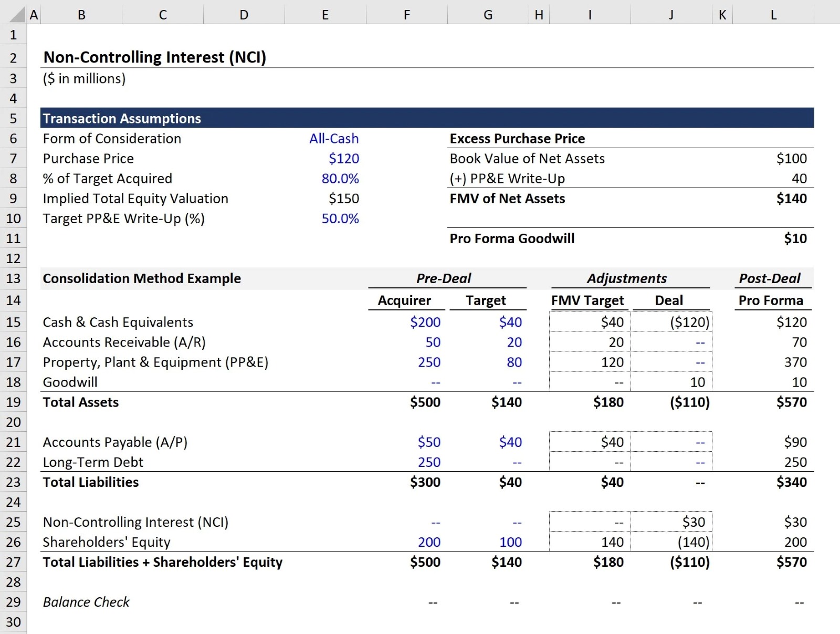This screenshot has width=840, height=634.
Task: Select the FMV of Net Assets $140 value
Action: [x=791, y=199]
